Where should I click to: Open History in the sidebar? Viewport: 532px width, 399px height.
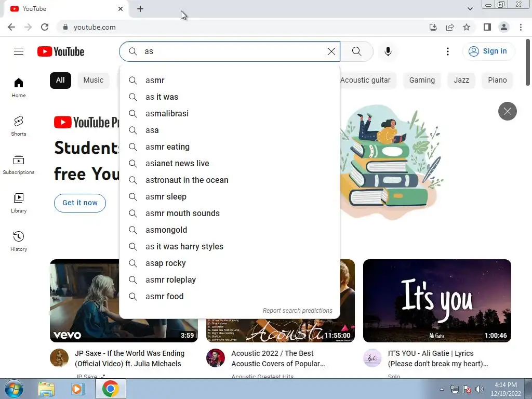point(19,241)
